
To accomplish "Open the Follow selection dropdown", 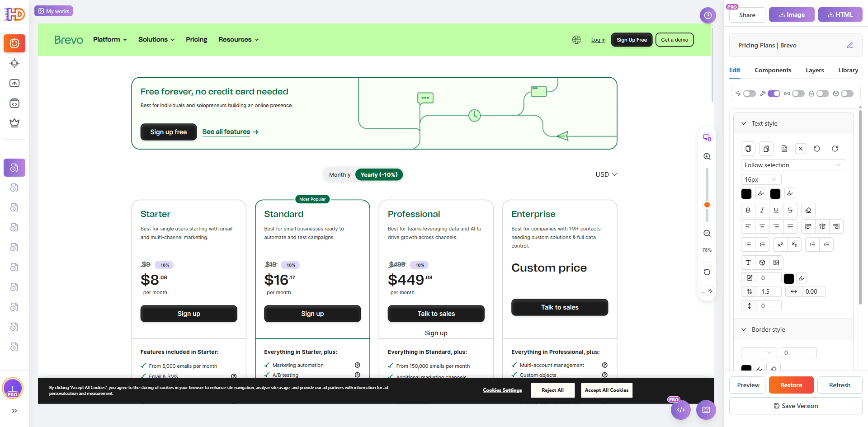I will tap(793, 165).
